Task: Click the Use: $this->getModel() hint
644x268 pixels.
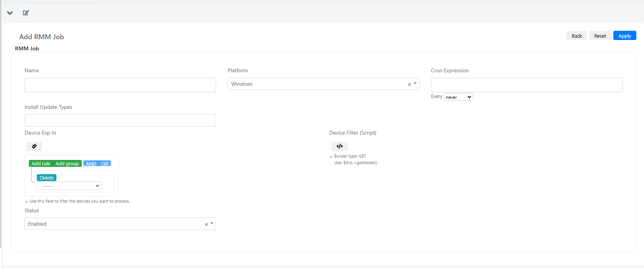Action: tap(356, 163)
